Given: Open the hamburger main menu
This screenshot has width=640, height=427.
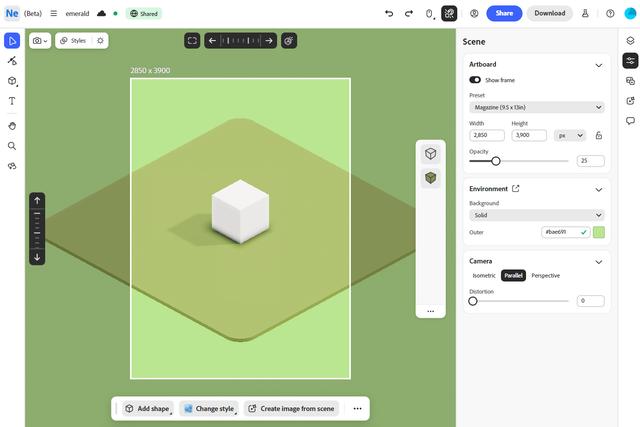Looking at the screenshot, I should point(54,13).
